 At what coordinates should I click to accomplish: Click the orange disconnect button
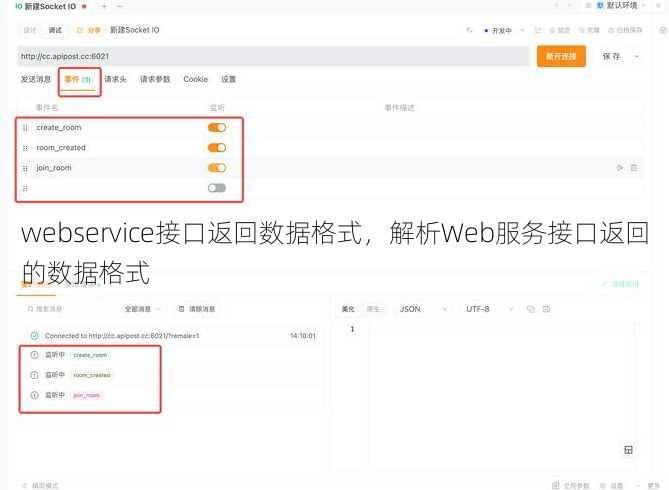tap(561, 56)
